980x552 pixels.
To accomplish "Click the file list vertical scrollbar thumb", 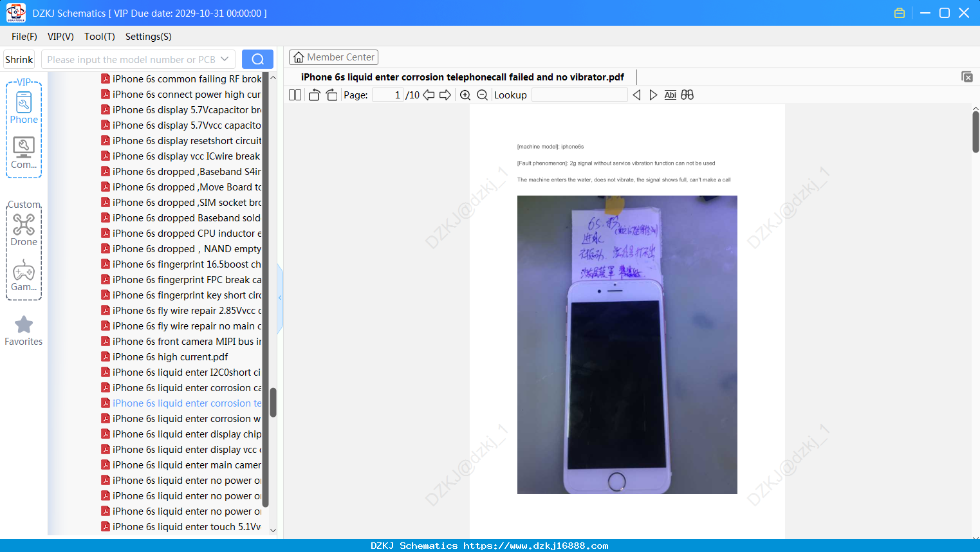I will pyautogui.click(x=273, y=402).
